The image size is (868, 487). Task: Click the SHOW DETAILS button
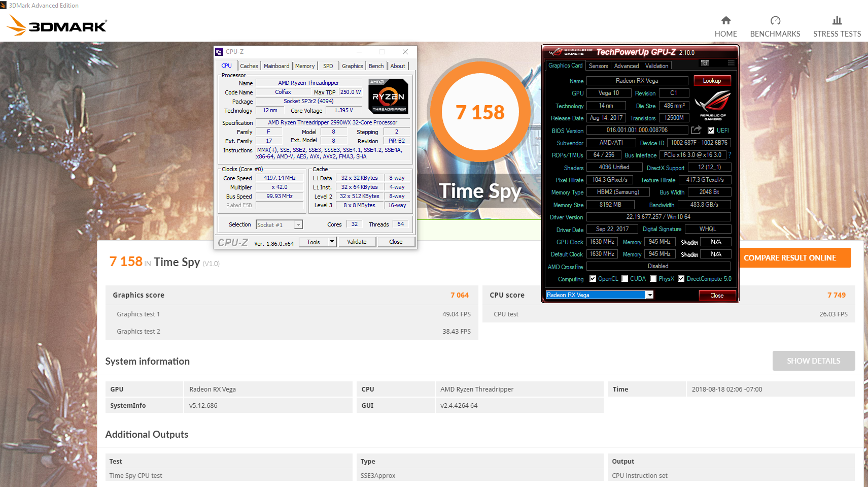814,361
